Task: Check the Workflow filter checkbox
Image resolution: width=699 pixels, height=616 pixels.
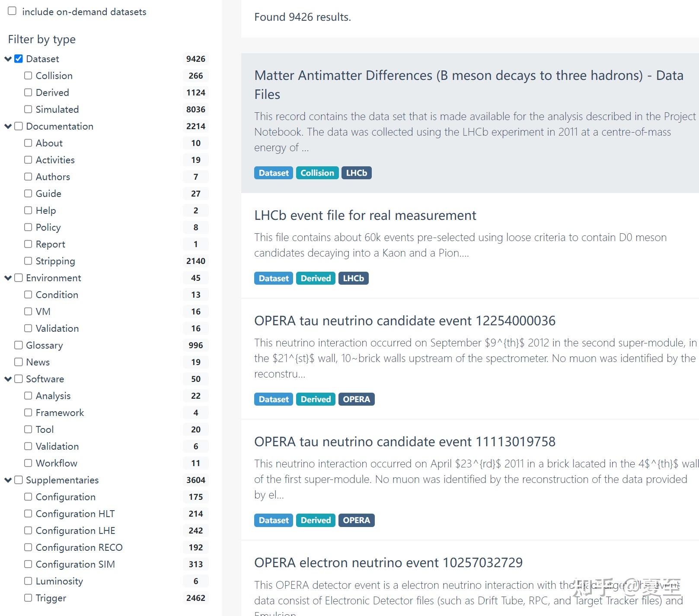Action: click(x=28, y=463)
